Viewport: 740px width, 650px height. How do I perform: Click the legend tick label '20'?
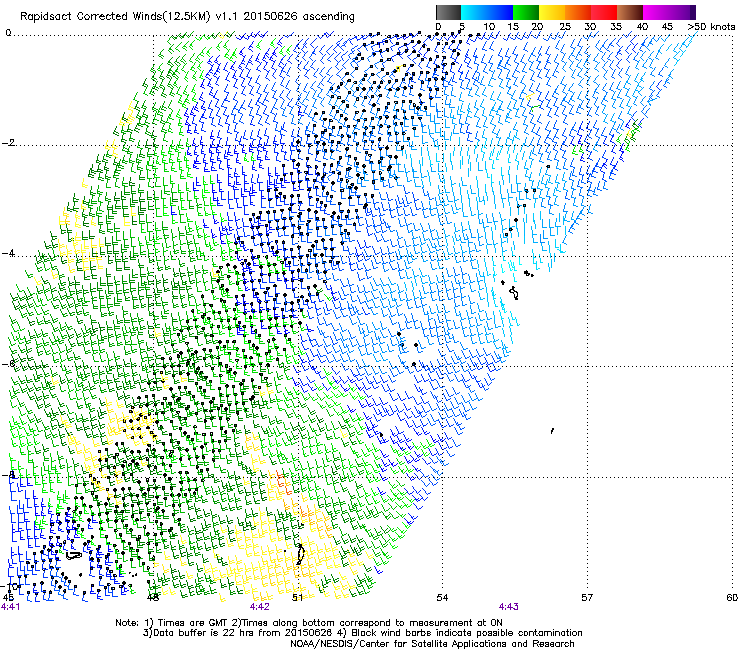point(537,27)
